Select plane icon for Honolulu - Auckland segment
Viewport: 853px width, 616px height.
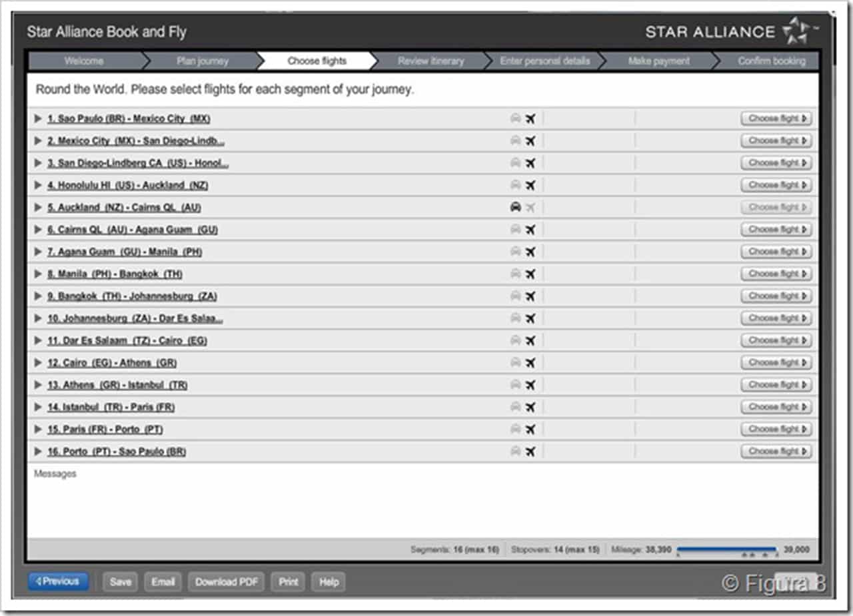tap(530, 185)
